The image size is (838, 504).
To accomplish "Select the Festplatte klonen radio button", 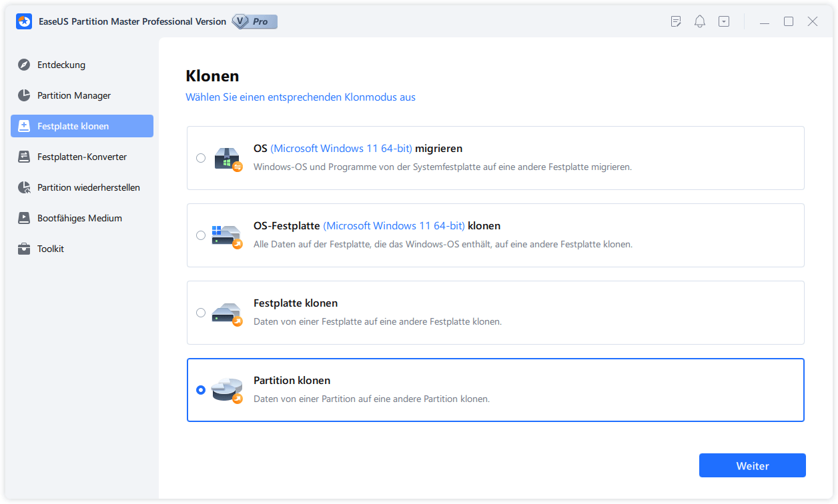I will tap(201, 313).
